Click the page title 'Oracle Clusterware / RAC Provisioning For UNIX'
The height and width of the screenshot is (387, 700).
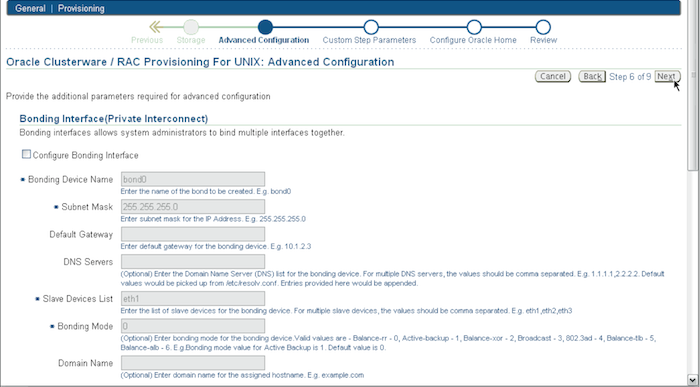click(200, 62)
